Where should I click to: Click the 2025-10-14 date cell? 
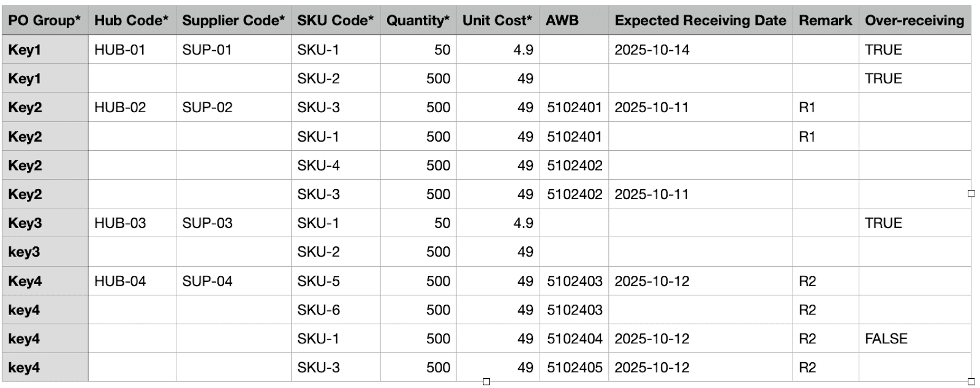652,50
